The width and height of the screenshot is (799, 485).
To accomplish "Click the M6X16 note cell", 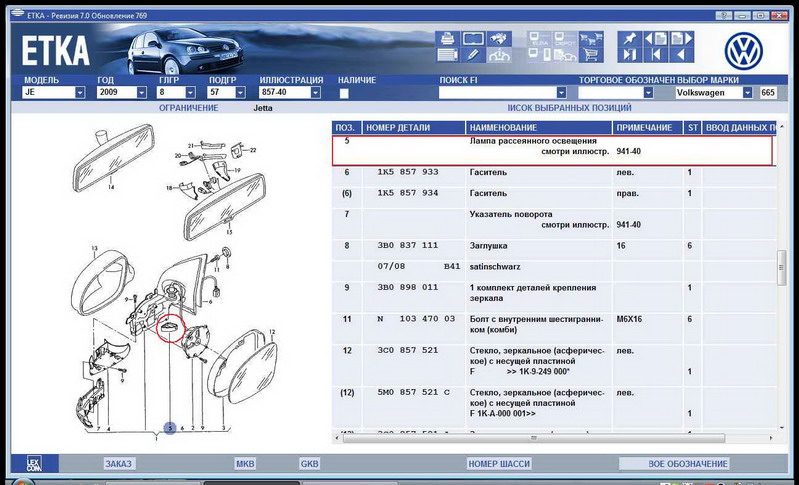I will 628,319.
